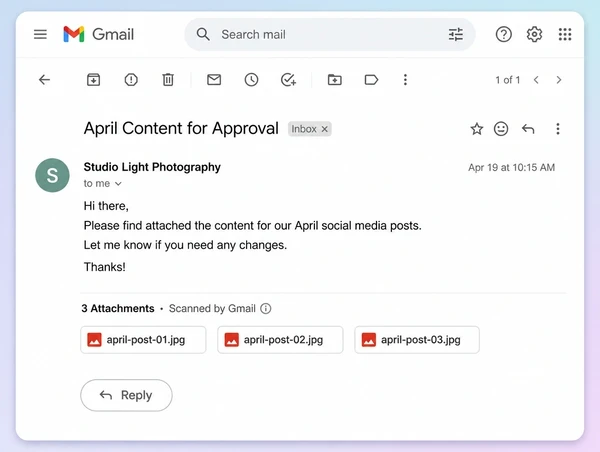Go to the older message arrow

point(559,80)
